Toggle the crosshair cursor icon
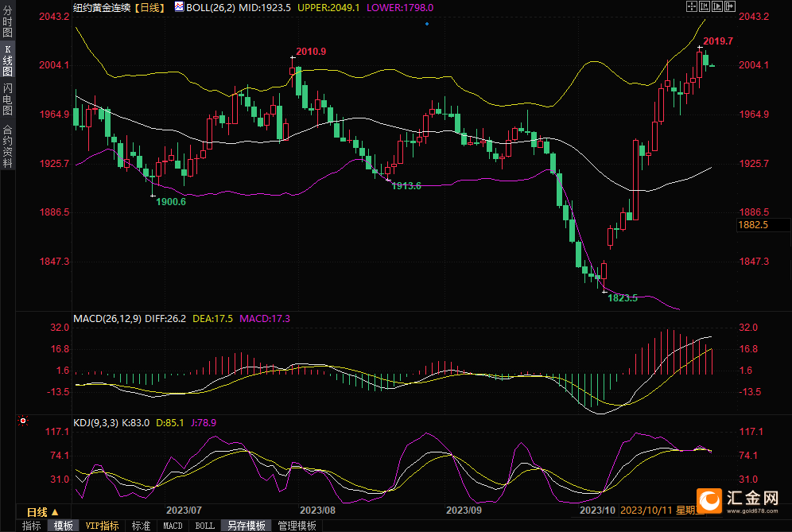This screenshot has width=792, height=532. pos(690,6)
